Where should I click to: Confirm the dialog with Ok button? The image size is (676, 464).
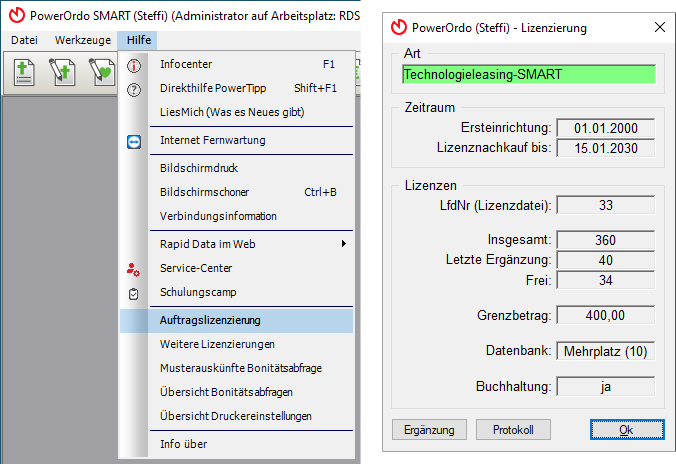pyautogui.click(x=627, y=430)
